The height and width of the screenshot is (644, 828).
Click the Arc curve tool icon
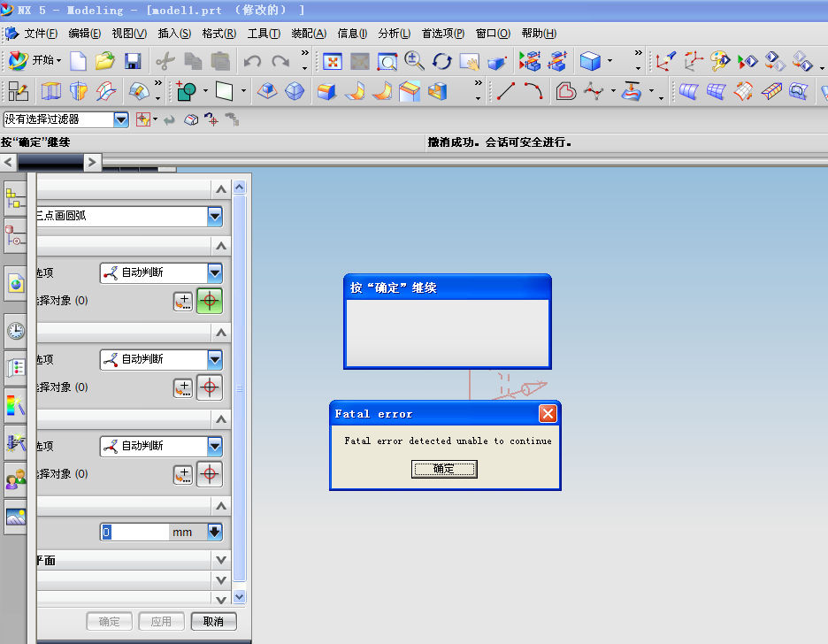click(533, 91)
